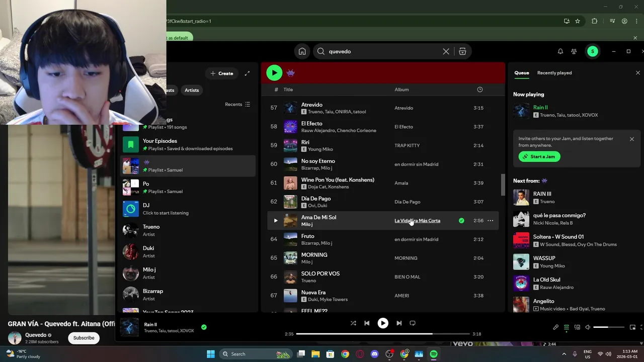The image size is (644, 362).
Task: Adjust the Spotify volume slider
Action: (x=608, y=327)
